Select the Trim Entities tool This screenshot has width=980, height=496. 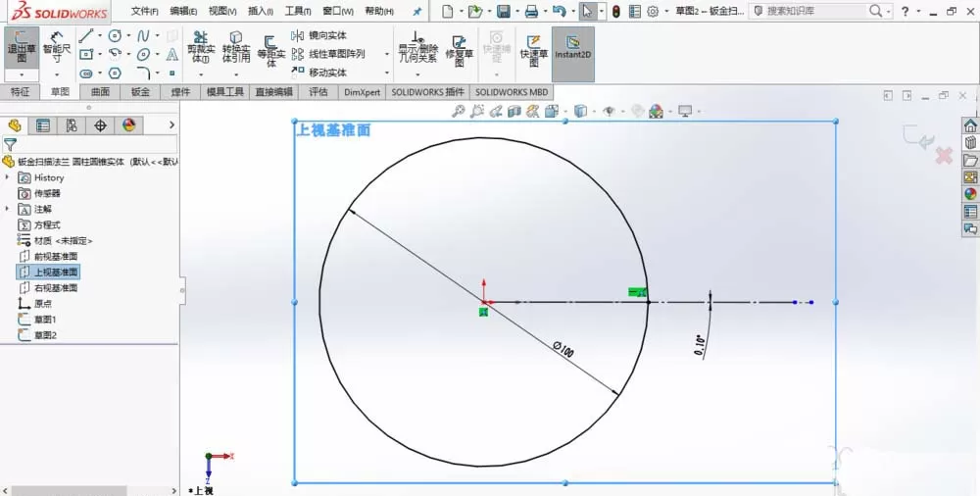pos(201,47)
